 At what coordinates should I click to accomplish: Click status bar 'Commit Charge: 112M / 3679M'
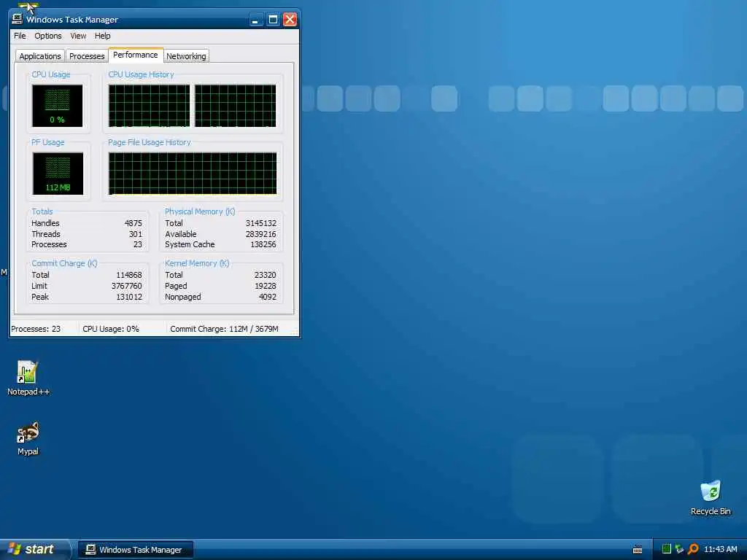225,329
